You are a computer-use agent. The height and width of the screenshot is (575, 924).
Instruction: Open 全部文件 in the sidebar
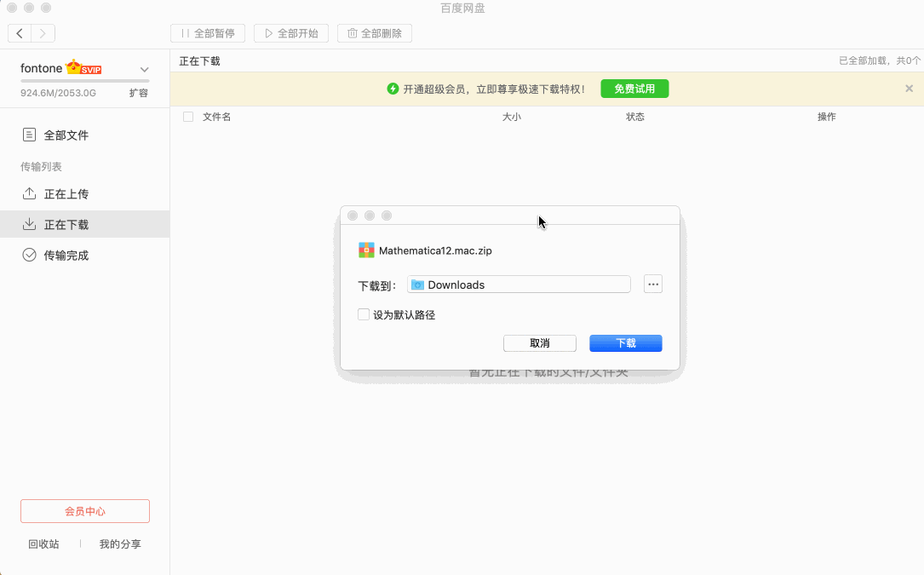pos(85,135)
